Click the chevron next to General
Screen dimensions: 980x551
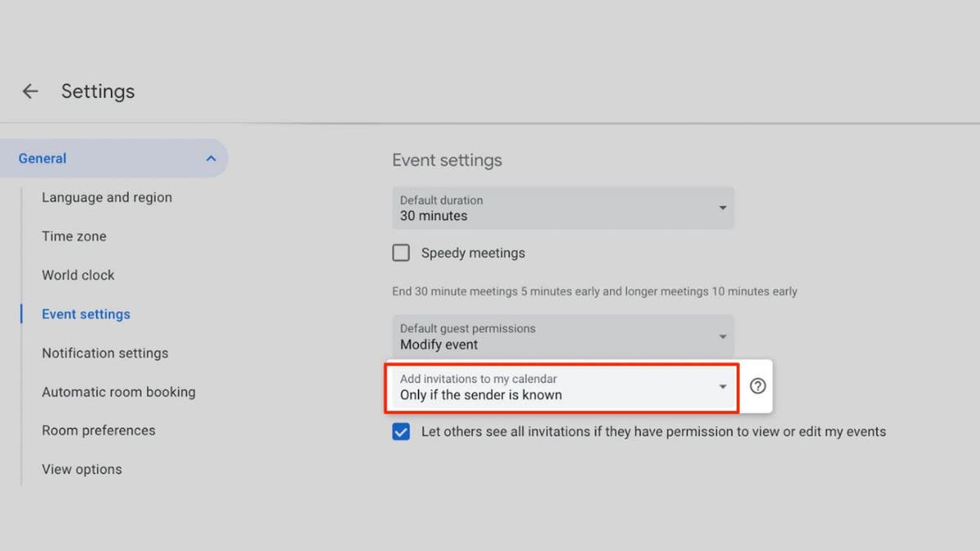211,158
